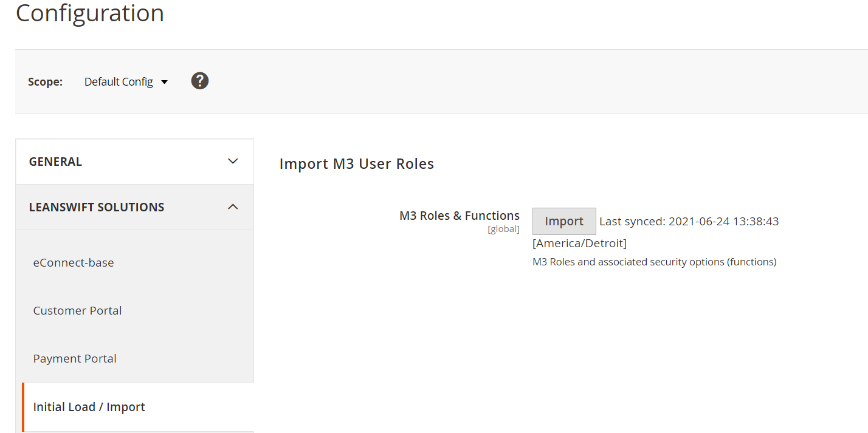Expand the GENERAL section chevron
The image size is (868, 433).
233,162
